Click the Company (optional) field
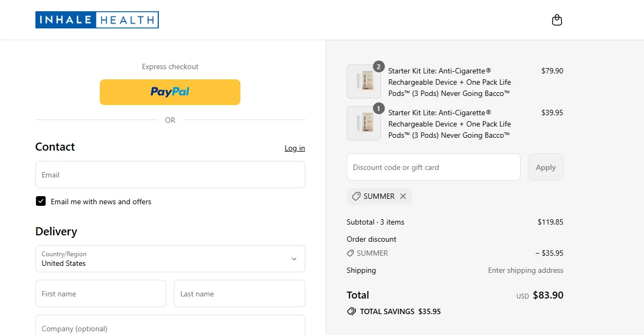Viewport: 644px width, 335px height. [170, 325]
